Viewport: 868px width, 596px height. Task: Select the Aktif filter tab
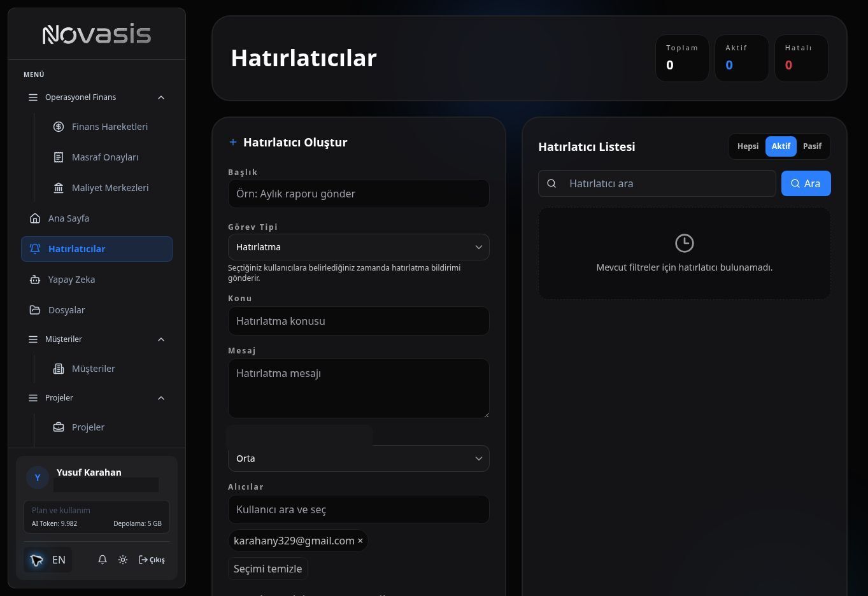point(781,146)
